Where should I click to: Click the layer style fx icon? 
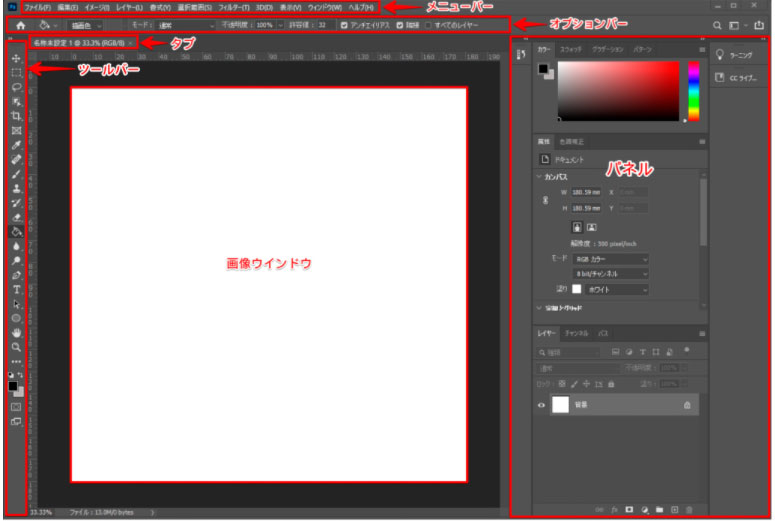point(614,510)
